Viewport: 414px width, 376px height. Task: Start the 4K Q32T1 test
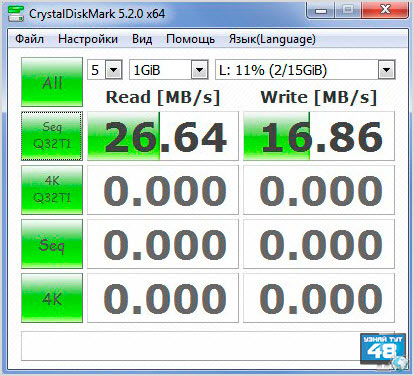point(52,190)
